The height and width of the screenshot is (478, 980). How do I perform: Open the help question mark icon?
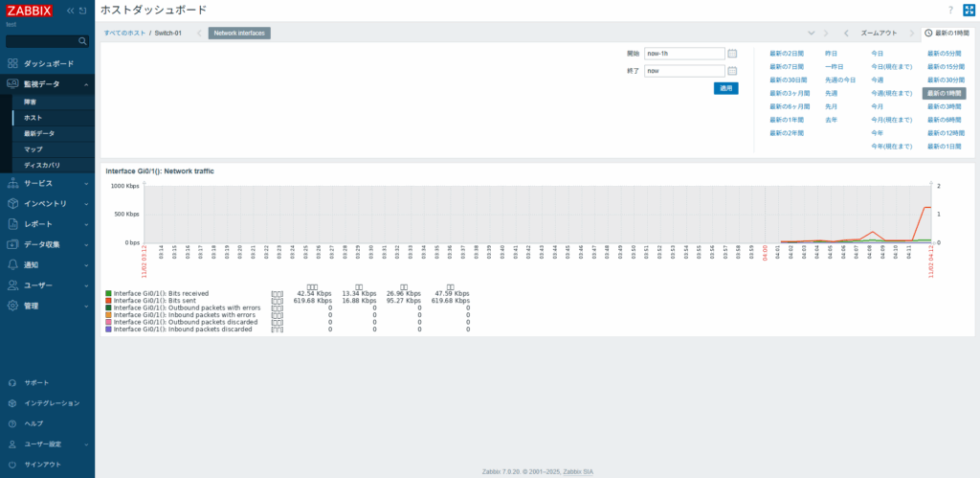coord(949,10)
